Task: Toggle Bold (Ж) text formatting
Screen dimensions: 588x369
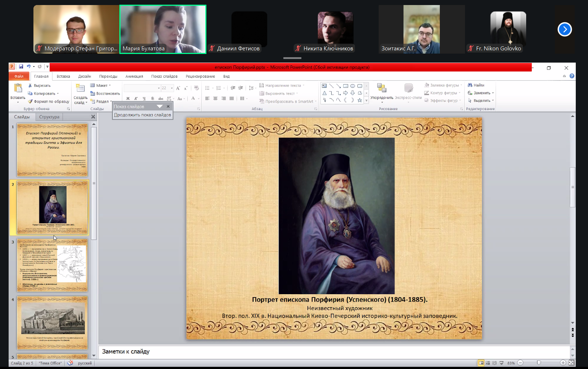Action: (x=128, y=99)
